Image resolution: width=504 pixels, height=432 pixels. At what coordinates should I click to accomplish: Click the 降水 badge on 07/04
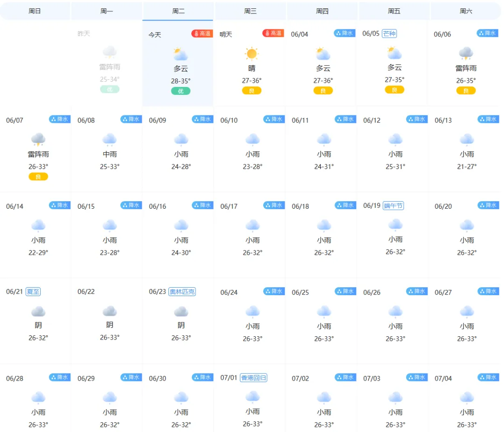(489, 377)
